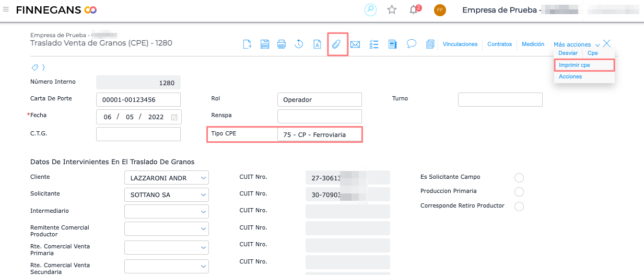Expand the Cliente dropdown

pyautogui.click(x=203, y=178)
